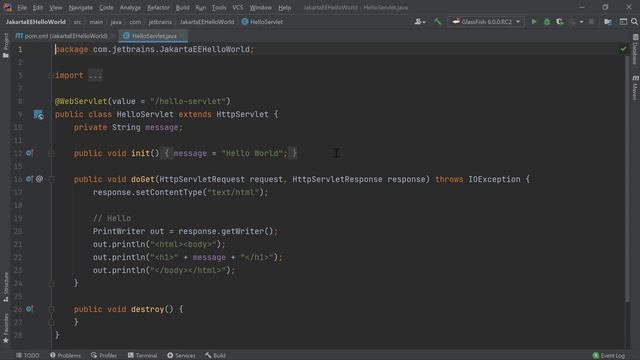Open the Terminal tool window

click(142, 356)
